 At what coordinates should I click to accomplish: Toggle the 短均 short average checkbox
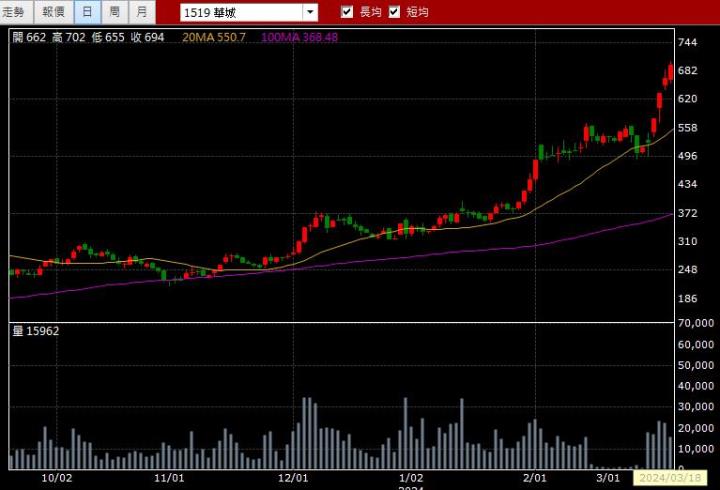[394, 12]
